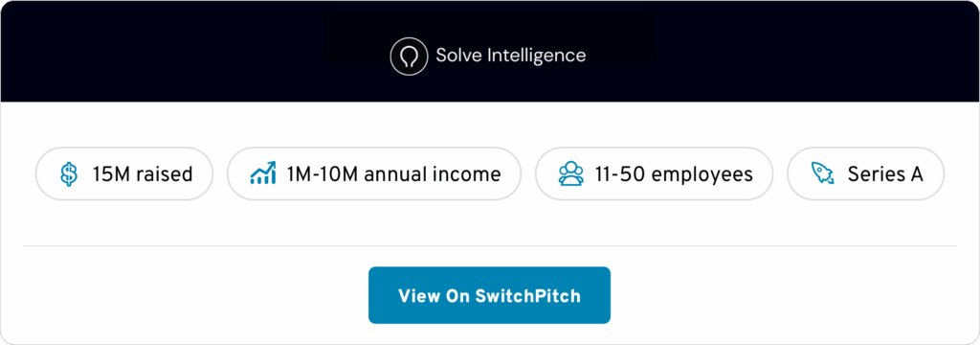Click the dollar sign funding icon
980x345 pixels.
[69, 174]
